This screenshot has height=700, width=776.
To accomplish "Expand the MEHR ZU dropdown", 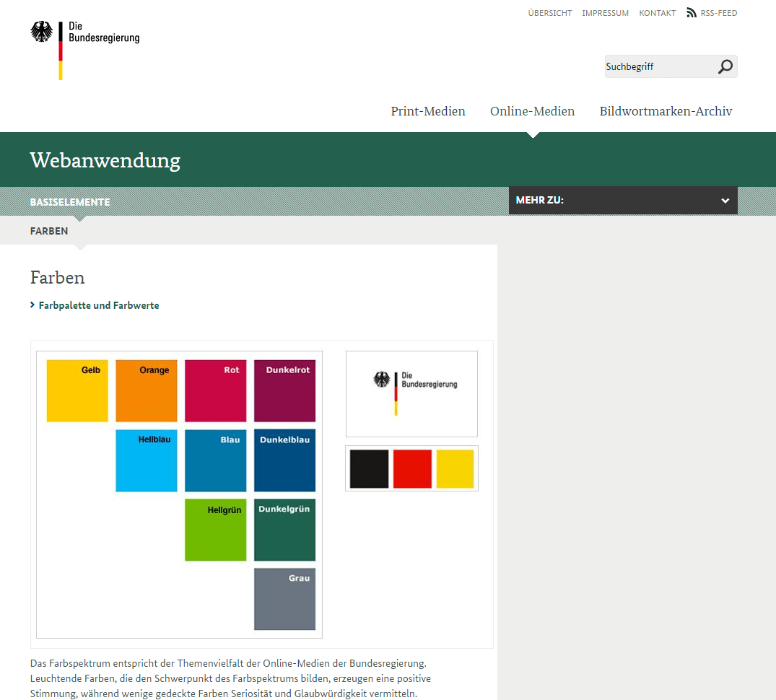I will 623,201.
